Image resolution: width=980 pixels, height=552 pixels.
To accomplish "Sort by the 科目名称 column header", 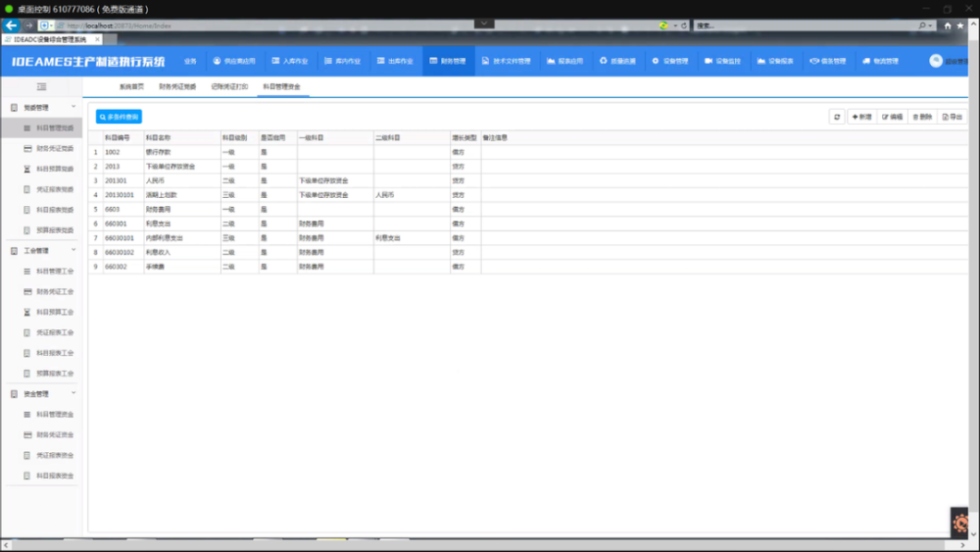I will (x=182, y=137).
